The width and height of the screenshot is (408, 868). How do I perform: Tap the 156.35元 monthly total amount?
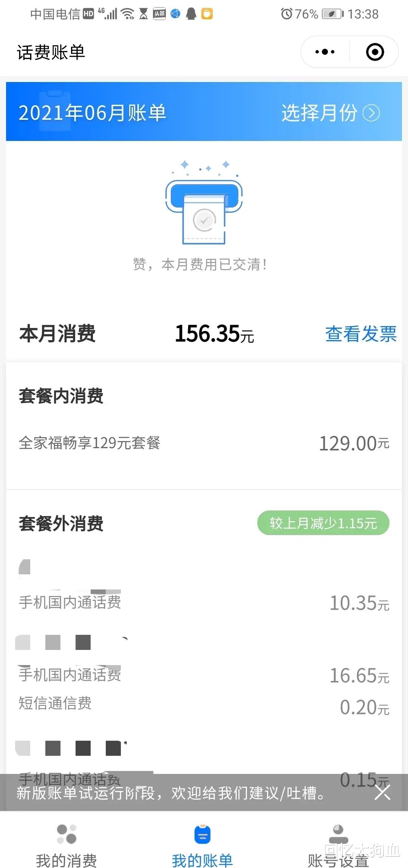pos(214,334)
